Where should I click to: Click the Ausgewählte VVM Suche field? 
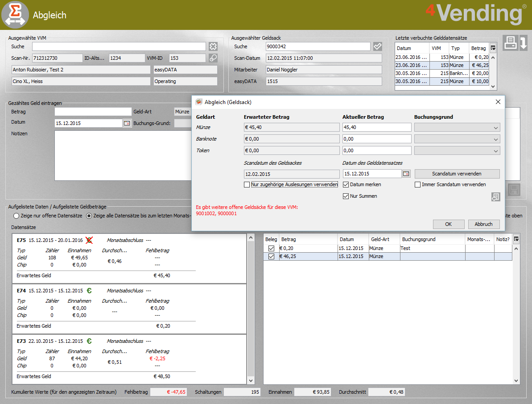point(119,46)
